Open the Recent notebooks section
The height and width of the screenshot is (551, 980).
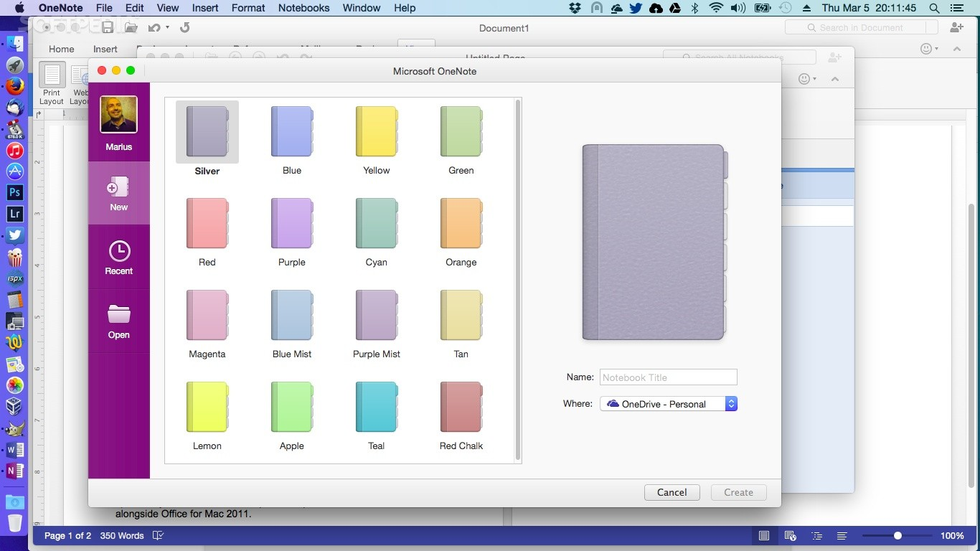[118, 252]
